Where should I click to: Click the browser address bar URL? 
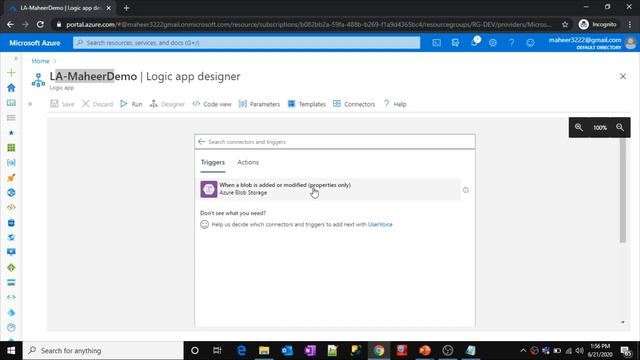click(x=308, y=24)
